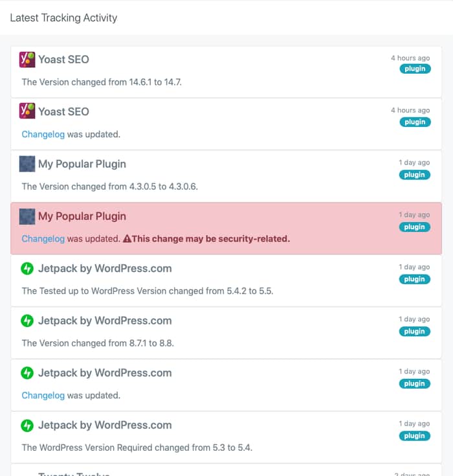The height and width of the screenshot is (476, 453).
Task: Open the Jetpack Changelog link
Action: tap(43, 395)
